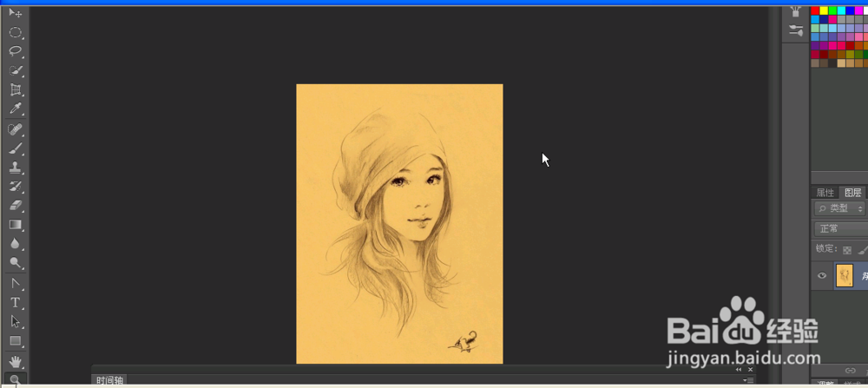Image resolution: width=868 pixels, height=388 pixels.
Task: Select the Path Selection tool
Action: (x=16, y=321)
